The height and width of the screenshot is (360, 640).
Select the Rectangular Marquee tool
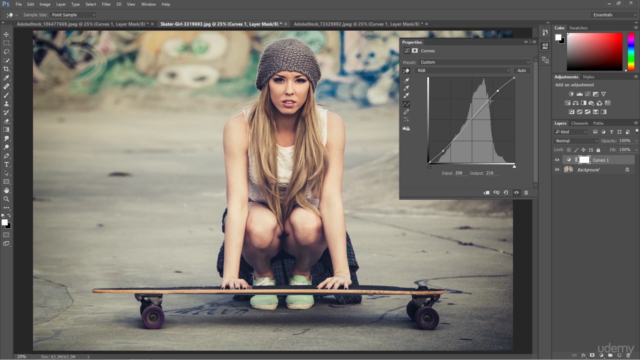point(6,43)
